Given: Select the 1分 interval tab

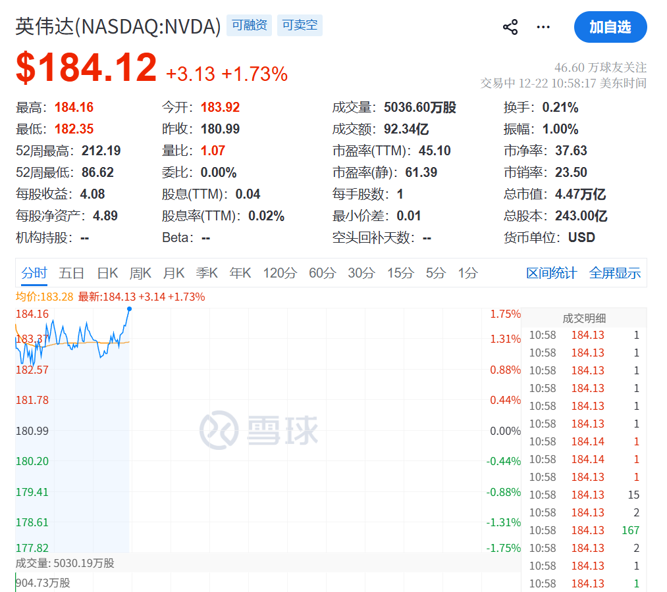Looking at the screenshot, I should [467, 273].
